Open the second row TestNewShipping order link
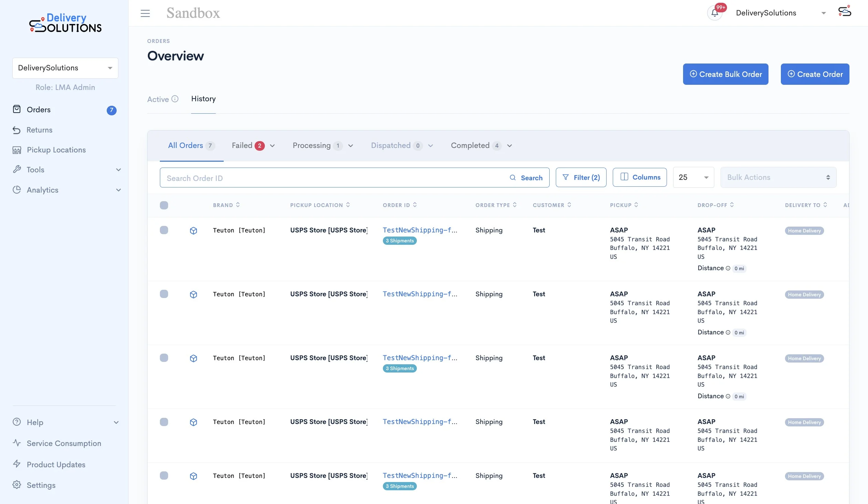868x504 pixels. pos(420,294)
